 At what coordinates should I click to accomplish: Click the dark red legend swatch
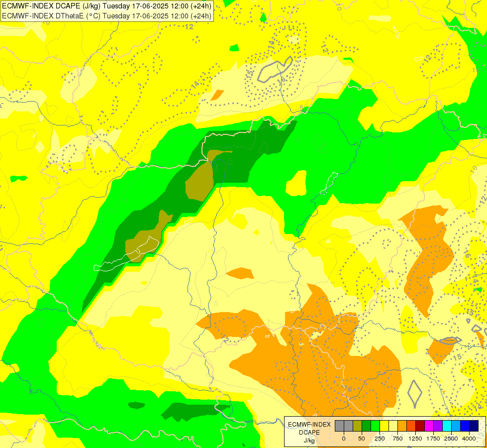pos(420,426)
